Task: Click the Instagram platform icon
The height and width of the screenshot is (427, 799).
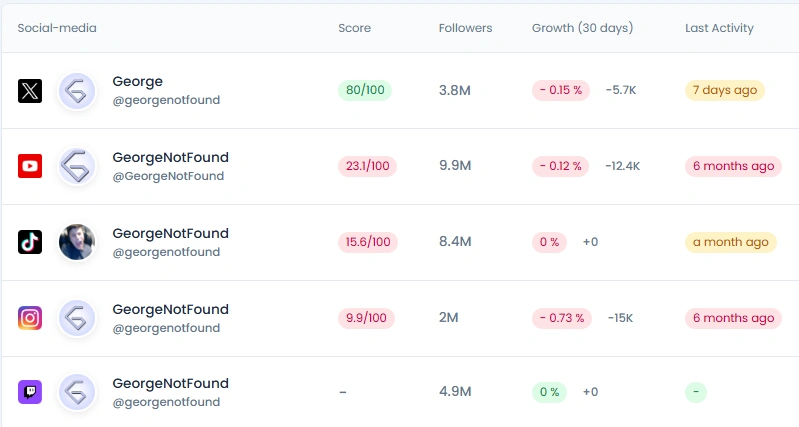Action: [30, 318]
